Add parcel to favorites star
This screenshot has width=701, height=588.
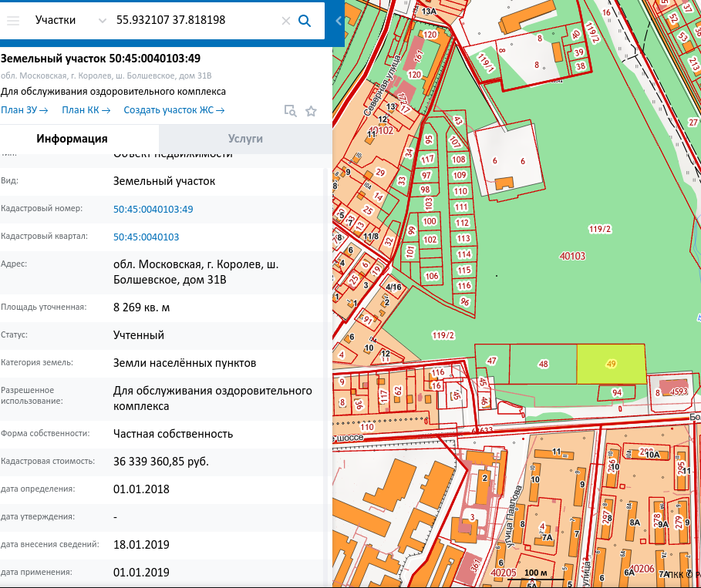coord(311,111)
